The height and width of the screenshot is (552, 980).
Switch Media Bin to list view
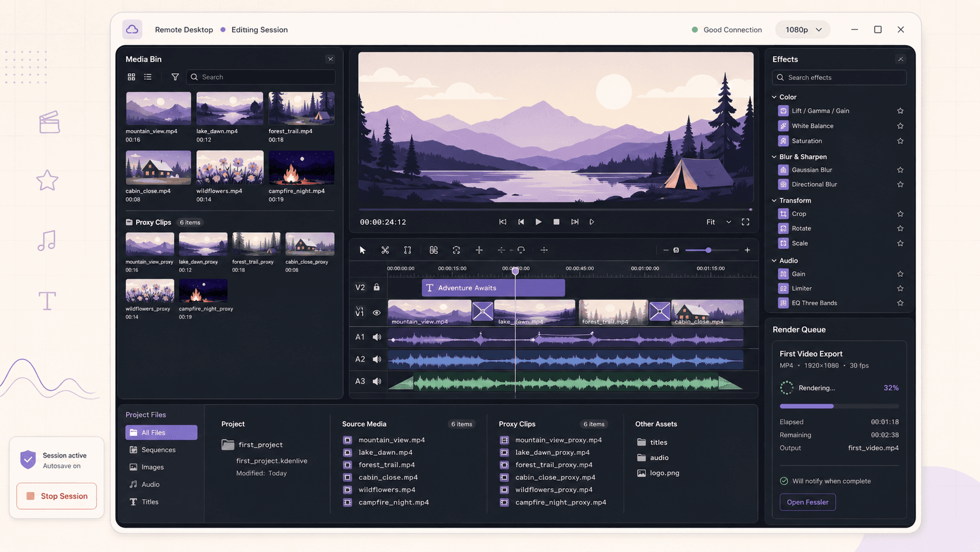148,77
